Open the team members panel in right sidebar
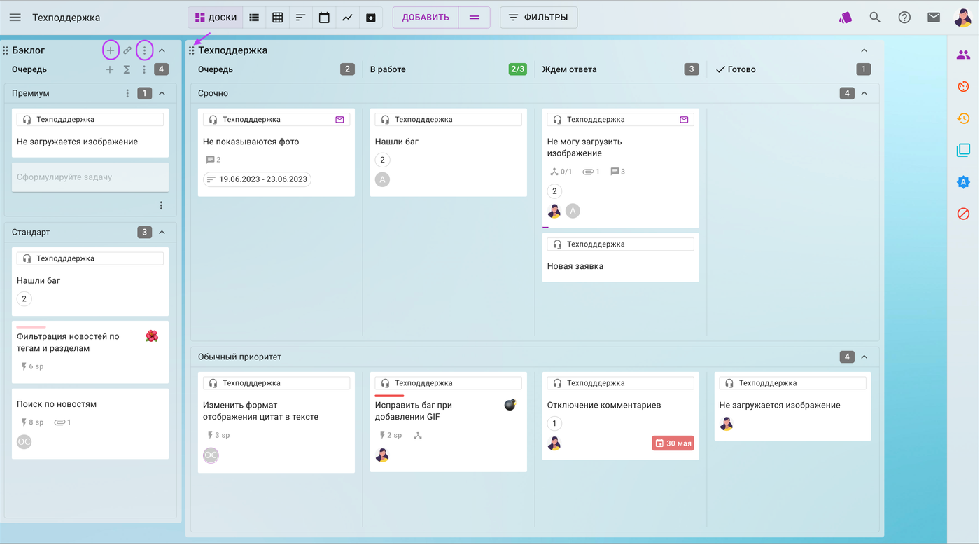This screenshot has width=980, height=545. [x=963, y=54]
